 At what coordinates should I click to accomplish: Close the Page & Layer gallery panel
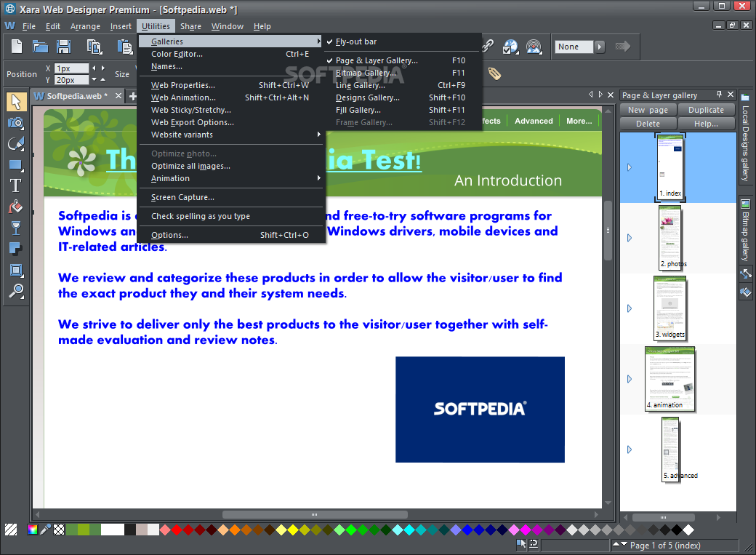click(x=731, y=95)
